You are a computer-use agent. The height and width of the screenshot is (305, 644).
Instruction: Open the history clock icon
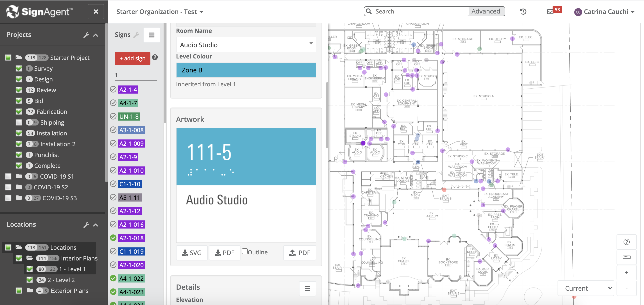click(x=523, y=12)
